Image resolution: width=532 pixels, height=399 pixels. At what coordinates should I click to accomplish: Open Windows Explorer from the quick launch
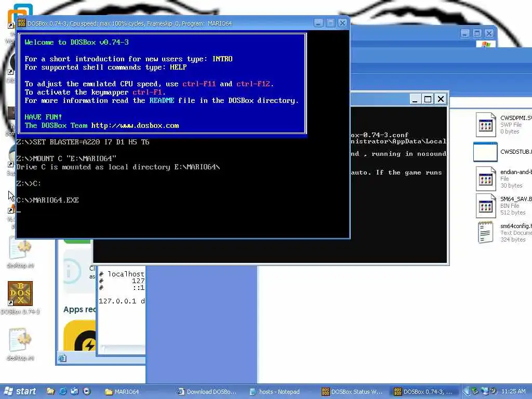click(x=50, y=391)
